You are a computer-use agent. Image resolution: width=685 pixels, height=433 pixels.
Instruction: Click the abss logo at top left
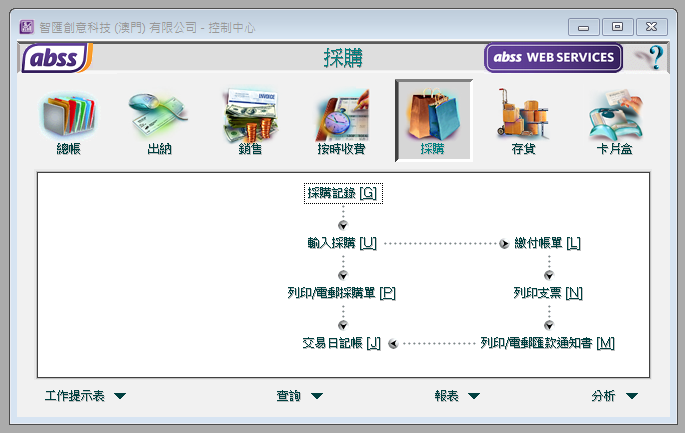coord(56,58)
